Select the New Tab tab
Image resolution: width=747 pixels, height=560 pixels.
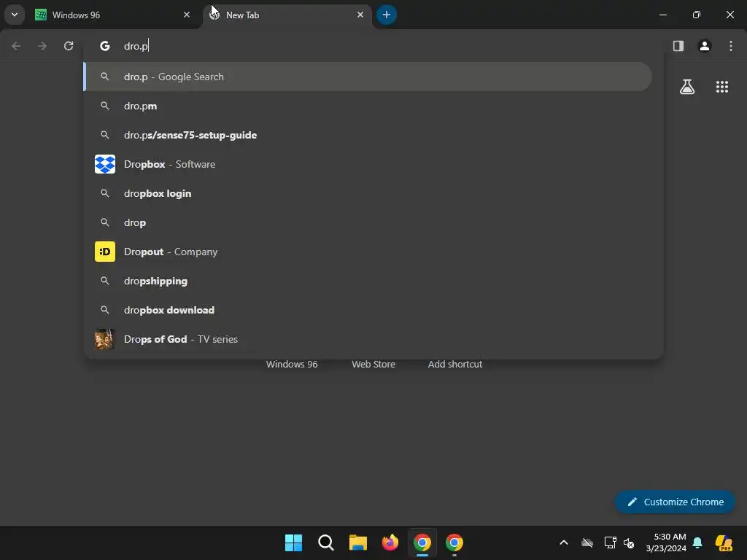tap(287, 15)
